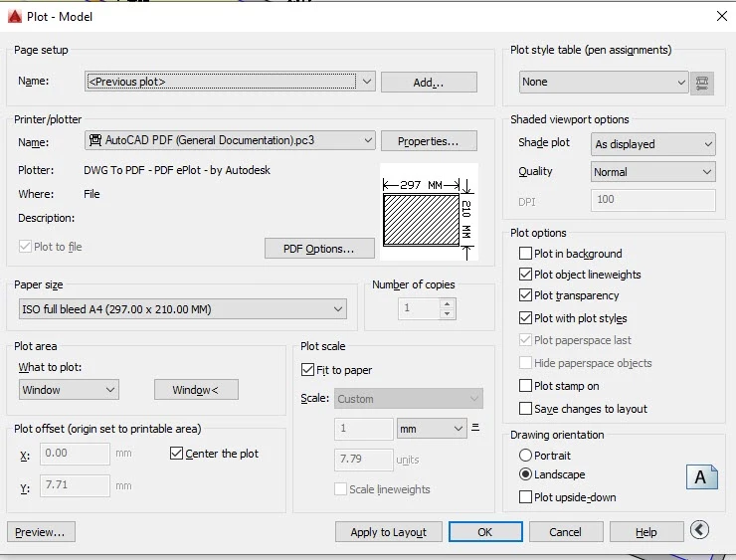Click the AutoCAD logo in the title bar
Viewport: 736px width, 560px height.
click(15, 17)
